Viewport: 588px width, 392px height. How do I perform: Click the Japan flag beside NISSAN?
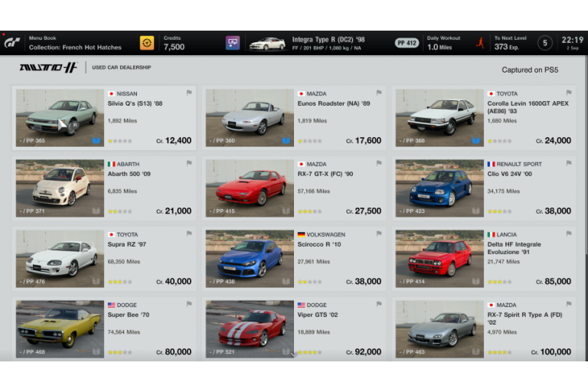tap(111, 93)
